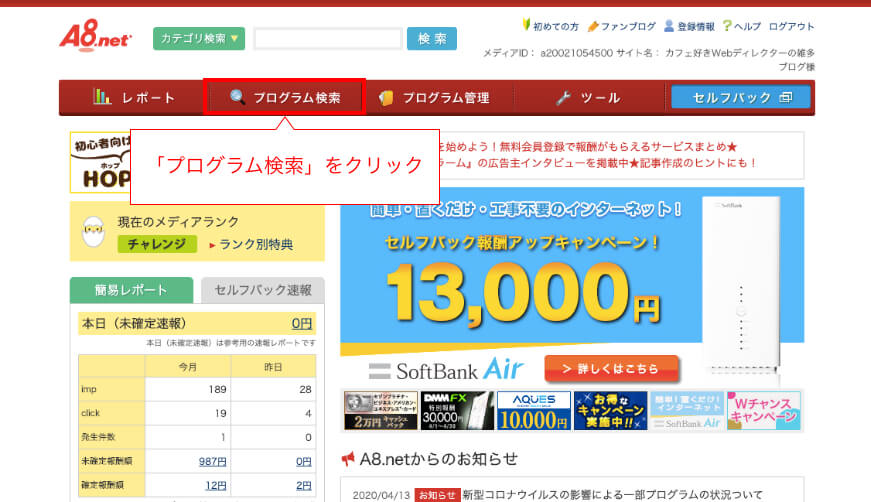Click the 987円 unconfirmed reward link

[212, 461]
